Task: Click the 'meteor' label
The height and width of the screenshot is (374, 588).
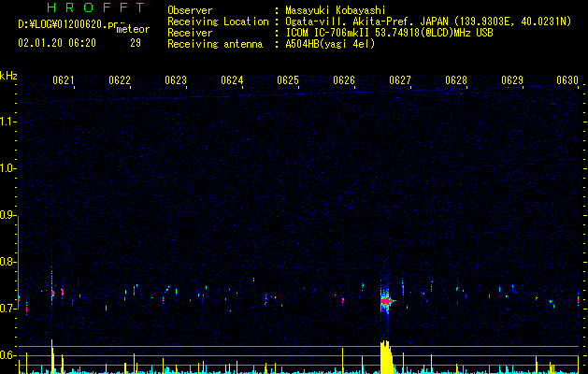Action: click(133, 29)
